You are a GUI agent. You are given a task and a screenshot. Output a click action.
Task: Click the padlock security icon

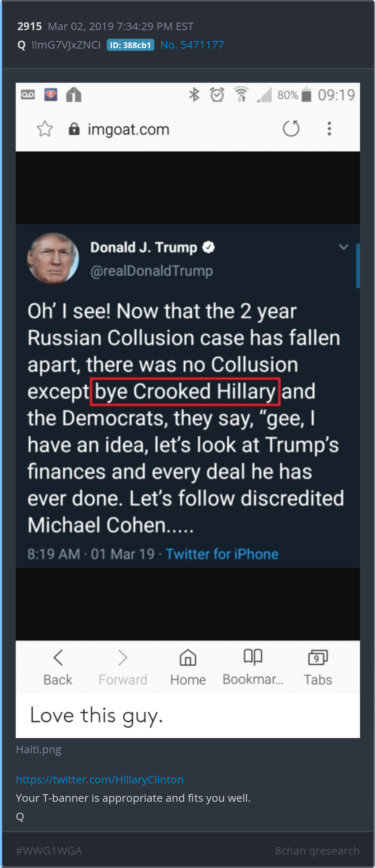click(x=74, y=129)
